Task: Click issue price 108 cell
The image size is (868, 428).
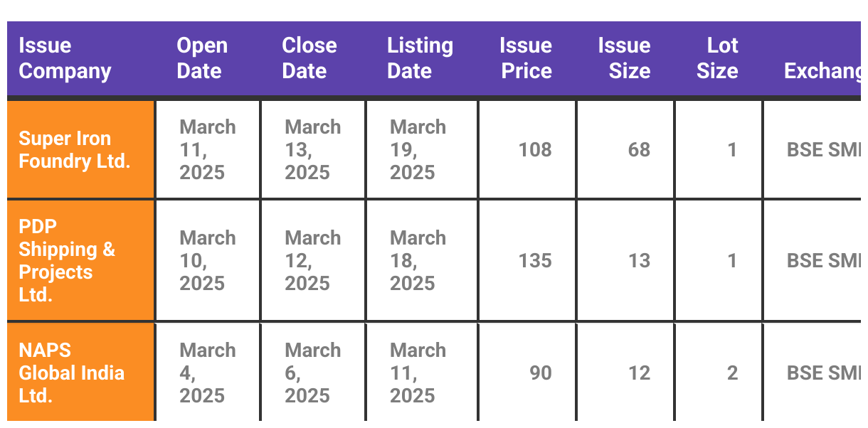Action: point(527,149)
